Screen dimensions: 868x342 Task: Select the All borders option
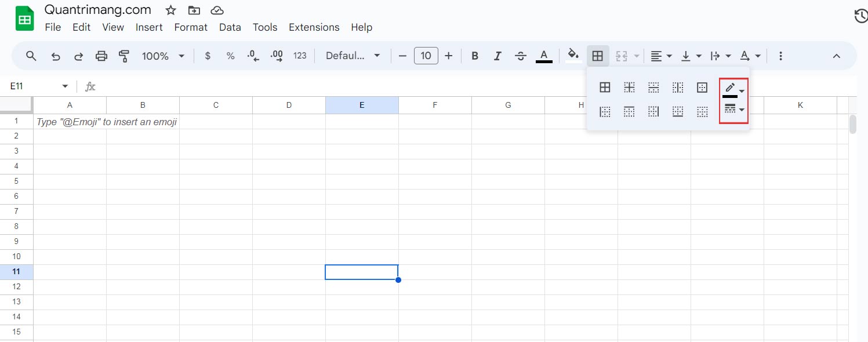click(x=605, y=87)
